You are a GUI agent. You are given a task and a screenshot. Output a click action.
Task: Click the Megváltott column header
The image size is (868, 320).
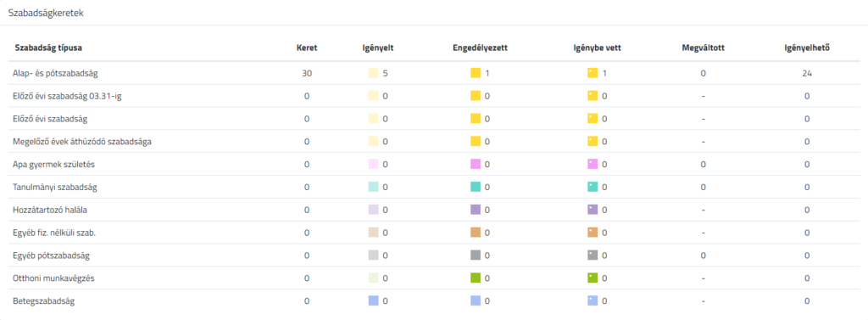[703, 48]
